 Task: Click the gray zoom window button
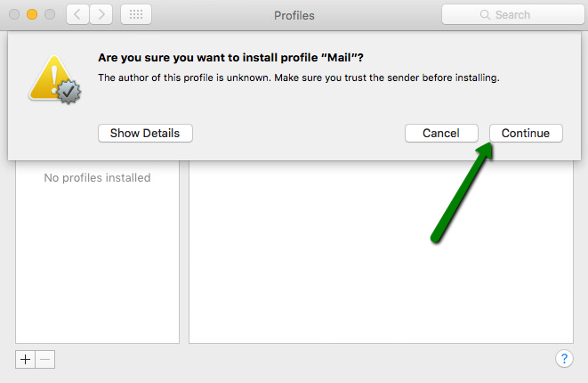point(50,14)
